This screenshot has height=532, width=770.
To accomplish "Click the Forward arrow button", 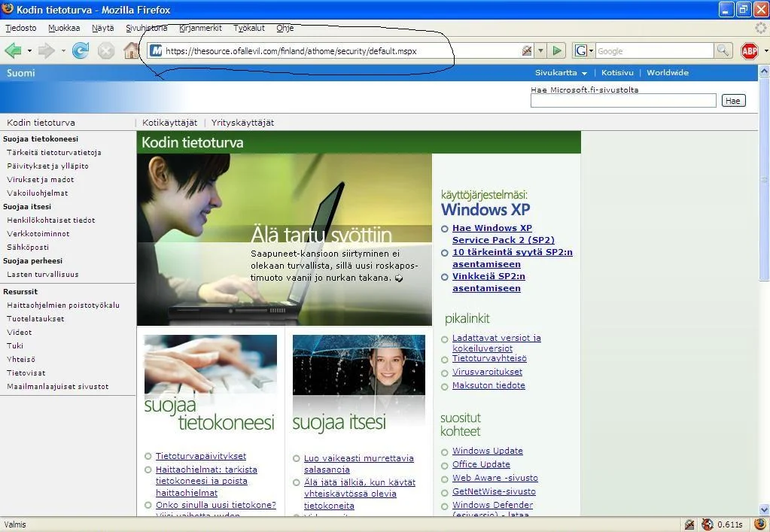I will click(47, 50).
